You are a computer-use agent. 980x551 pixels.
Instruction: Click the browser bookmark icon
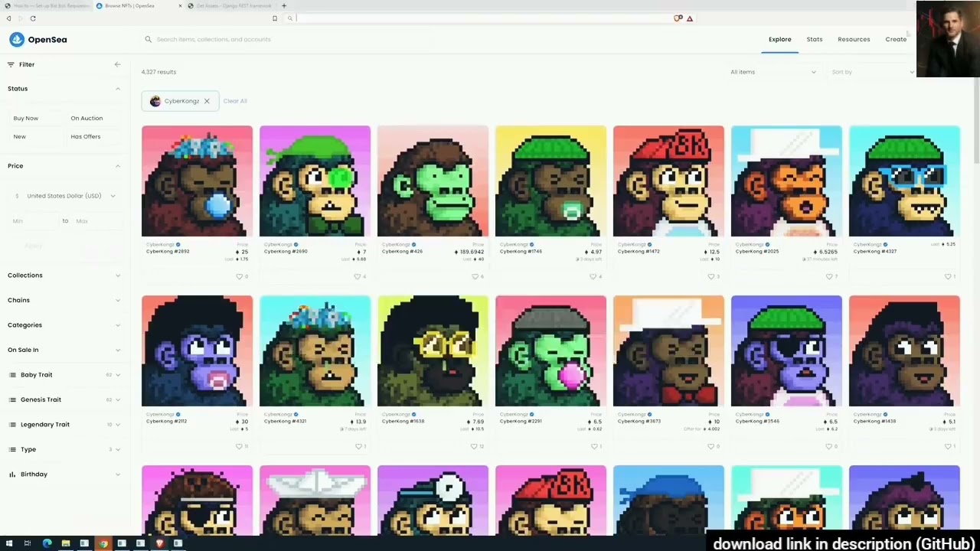pos(275,18)
